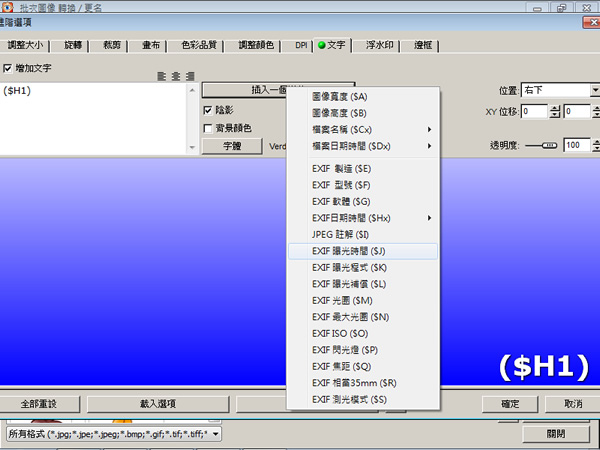The width and height of the screenshot is (600, 450).
Task: Choose 圖像寬度 ($A) menu item
Action: [x=362, y=97]
